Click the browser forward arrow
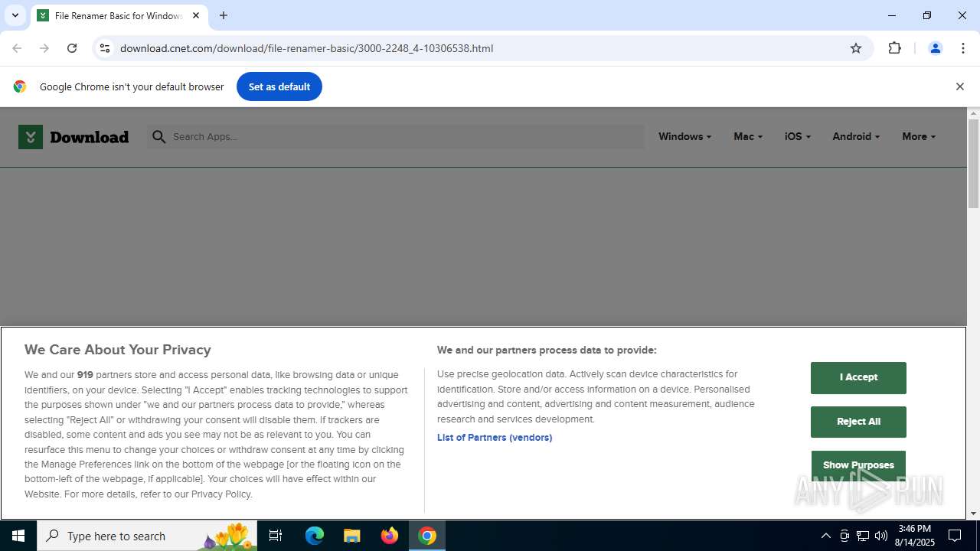Image resolution: width=980 pixels, height=551 pixels. [x=44, y=48]
